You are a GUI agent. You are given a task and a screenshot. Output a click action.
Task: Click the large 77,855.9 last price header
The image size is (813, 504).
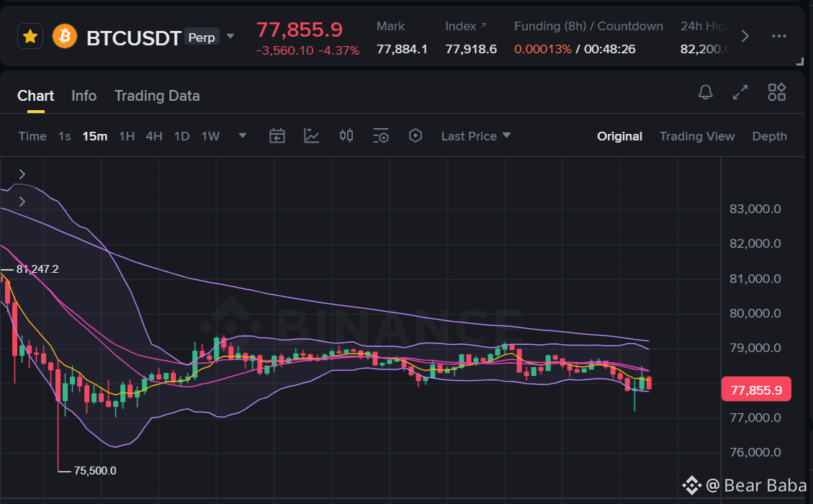coord(299,30)
